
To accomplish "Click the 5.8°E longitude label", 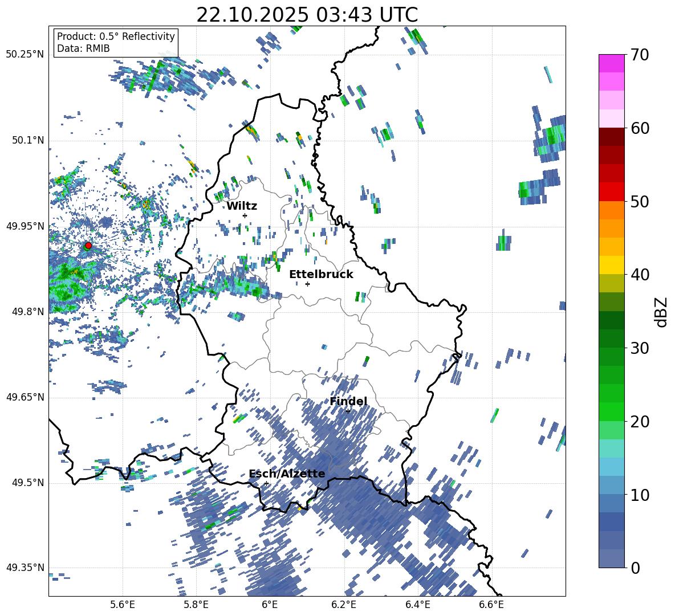I will 196,605.
